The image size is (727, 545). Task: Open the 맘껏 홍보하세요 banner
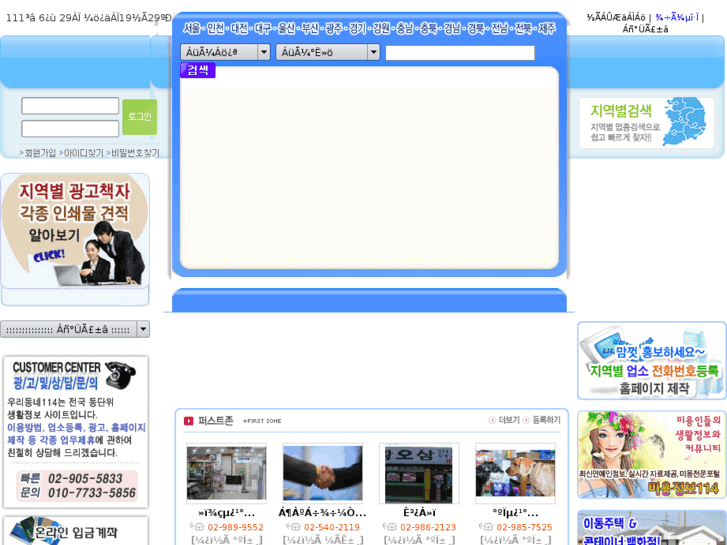point(652,360)
